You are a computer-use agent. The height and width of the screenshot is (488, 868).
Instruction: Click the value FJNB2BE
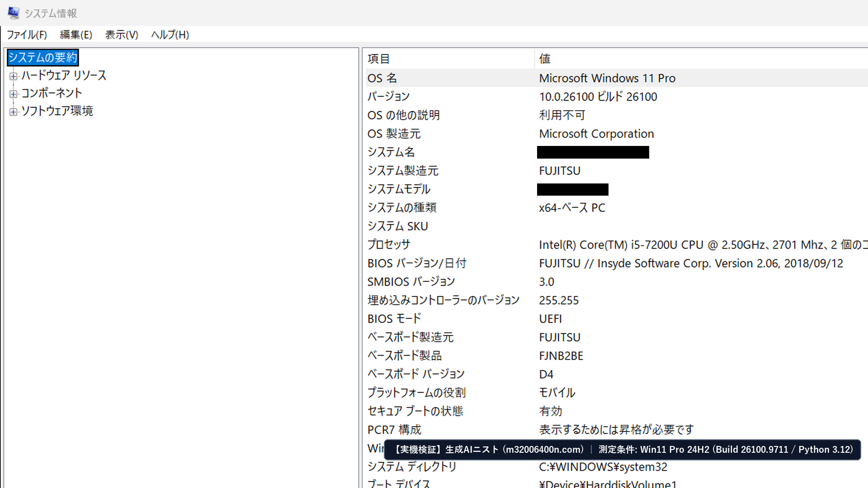coord(561,356)
